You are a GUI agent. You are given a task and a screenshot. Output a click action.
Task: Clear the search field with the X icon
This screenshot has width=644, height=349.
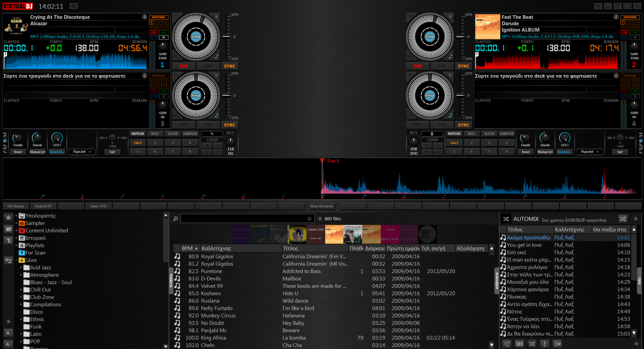pos(310,219)
